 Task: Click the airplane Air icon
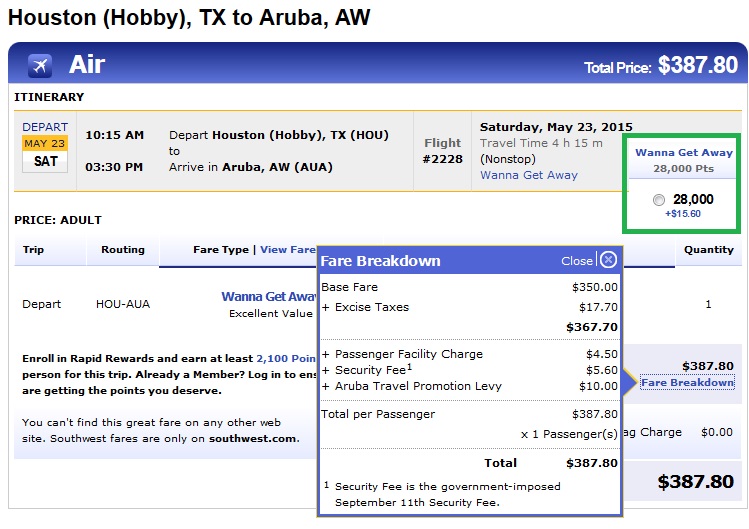pos(39,66)
